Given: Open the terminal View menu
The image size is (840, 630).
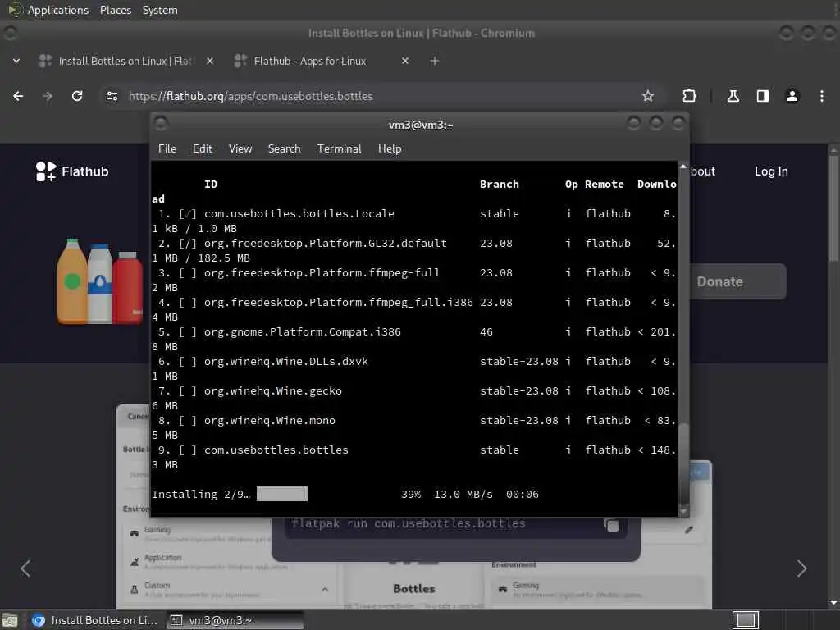Looking at the screenshot, I should coord(240,149).
